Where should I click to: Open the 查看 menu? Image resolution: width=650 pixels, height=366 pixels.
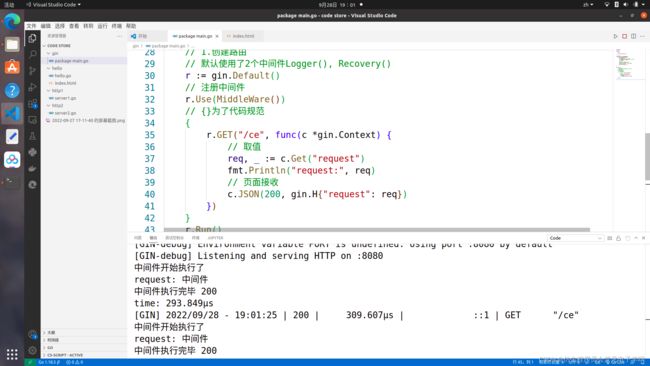tap(74, 26)
